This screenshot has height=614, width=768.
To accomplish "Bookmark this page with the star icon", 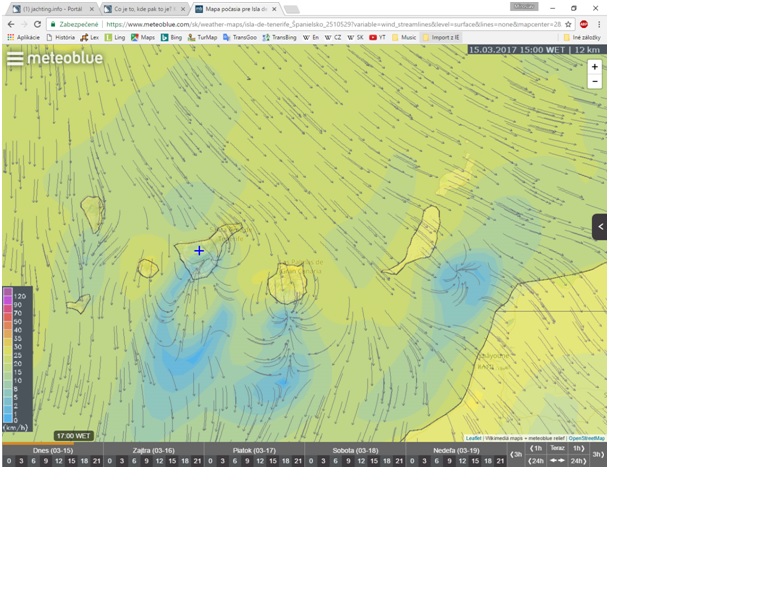I will (x=568, y=24).
